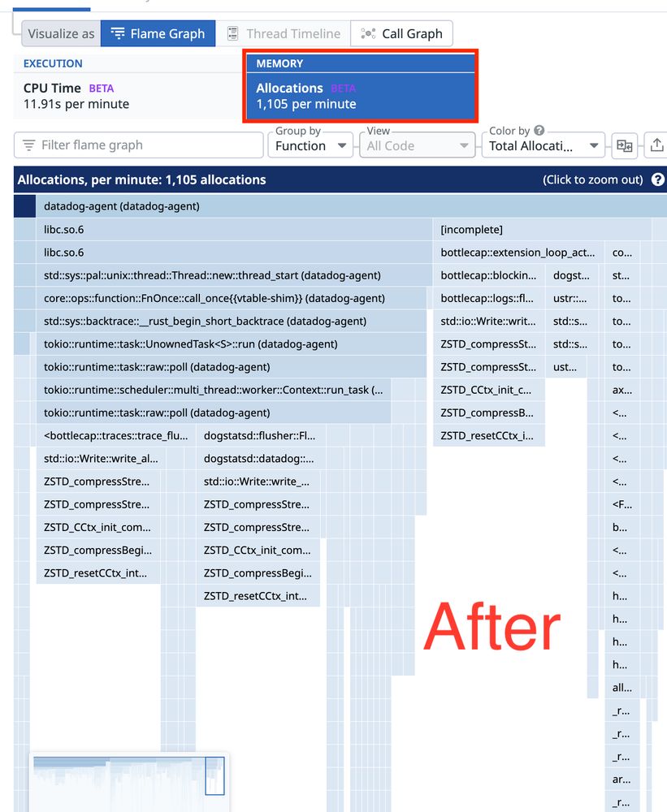Open the Group by Function dropdown
This screenshot has width=667, height=812.
click(310, 145)
